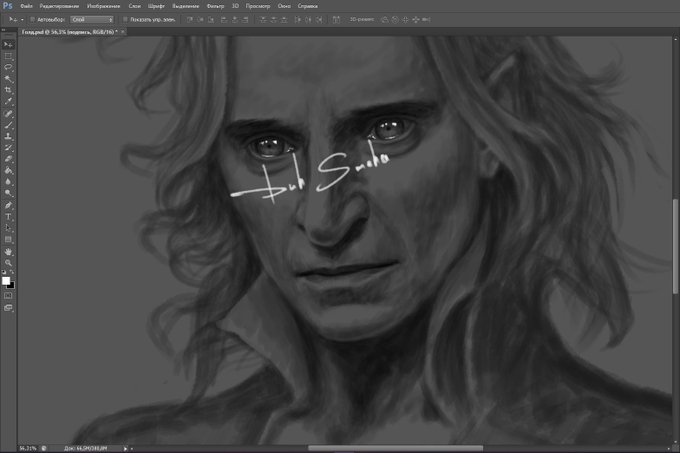Select the Lasso tool
This screenshot has width=680, height=453.
pos(8,67)
